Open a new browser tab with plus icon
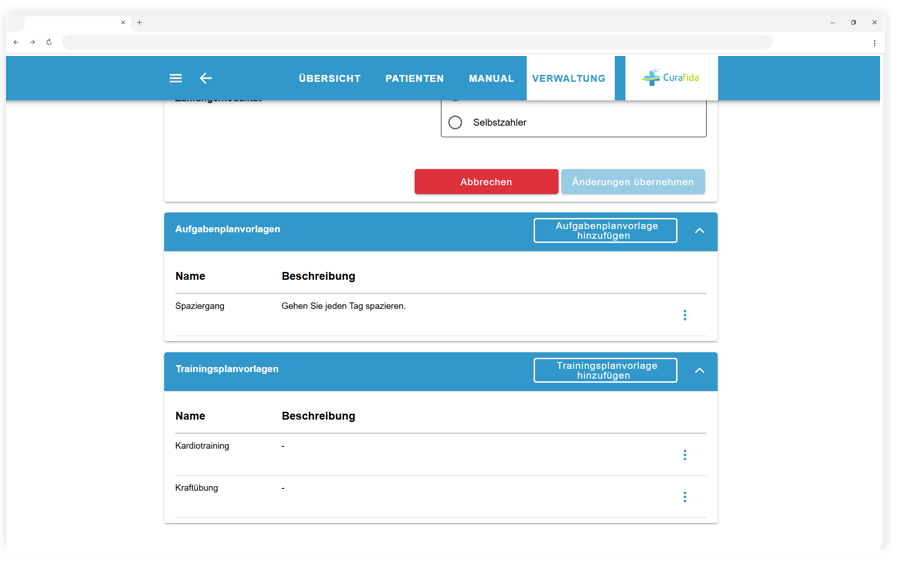Image resolution: width=901 pixels, height=580 pixels. 139,22
